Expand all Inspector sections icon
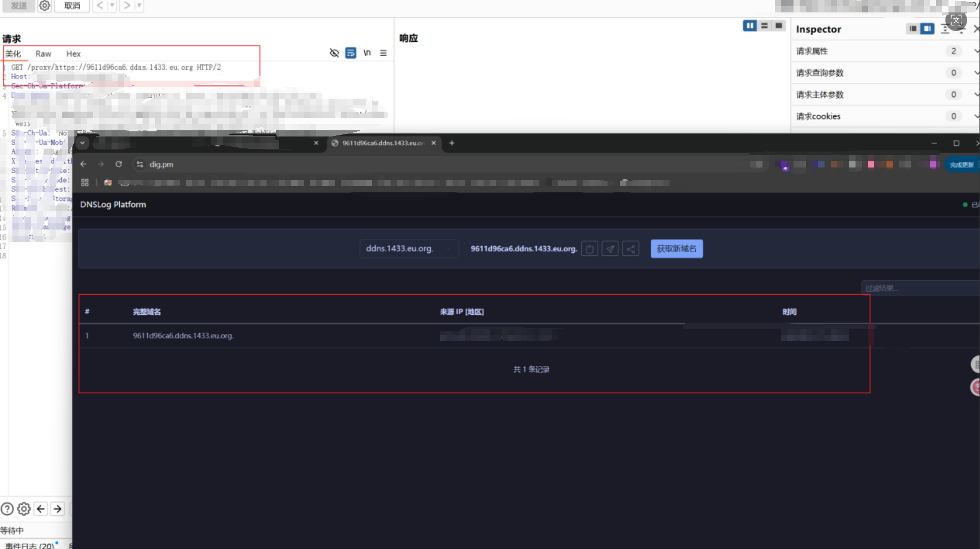Image resolution: width=980 pixels, height=549 pixels. pyautogui.click(x=945, y=29)
